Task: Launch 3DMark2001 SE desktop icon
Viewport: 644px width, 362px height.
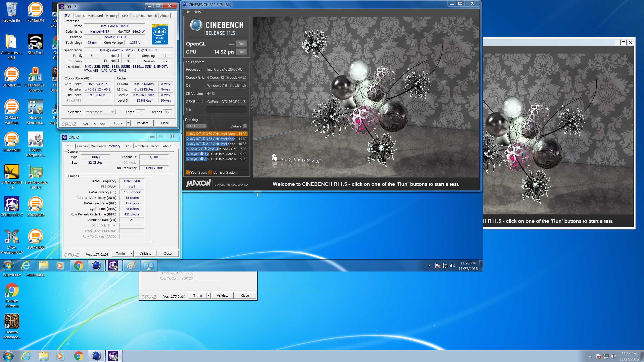Action: click(x=12, y=177)
